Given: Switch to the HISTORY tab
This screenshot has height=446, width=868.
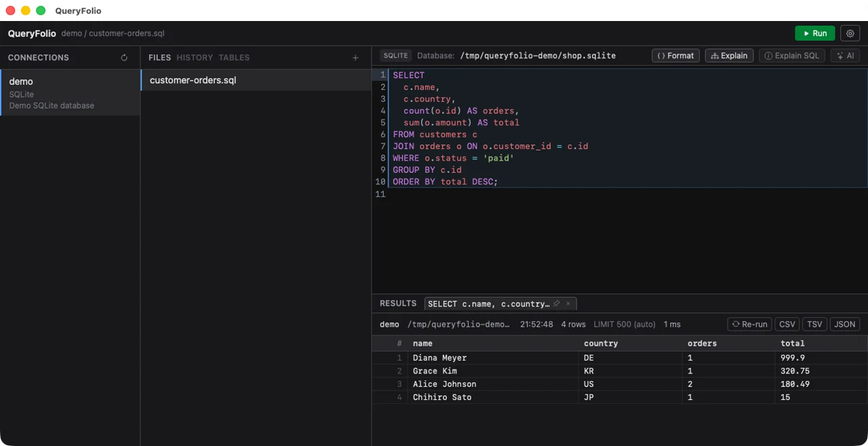Looking at the screenshot, I should [x=195, y=58].
